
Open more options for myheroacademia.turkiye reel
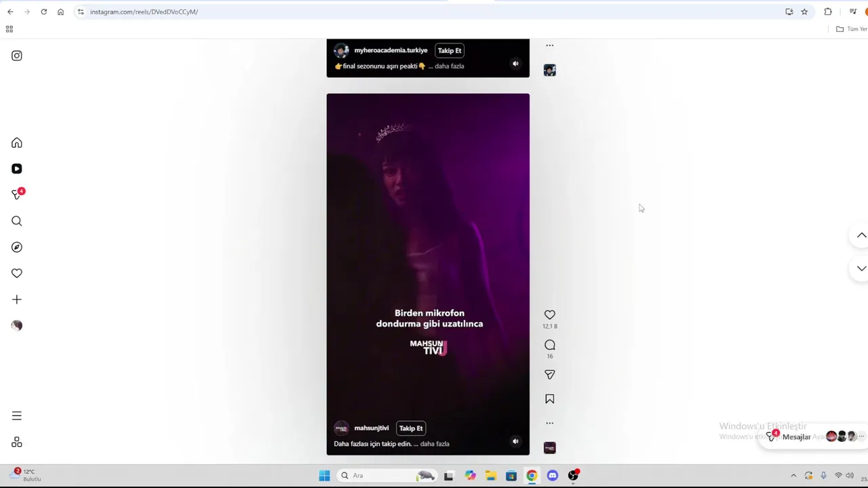click(x=549, y=45)
